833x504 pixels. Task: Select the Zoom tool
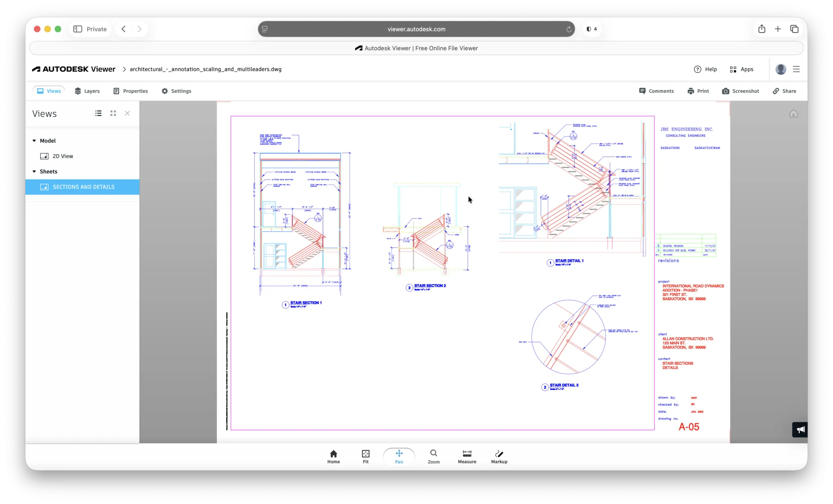433,456
